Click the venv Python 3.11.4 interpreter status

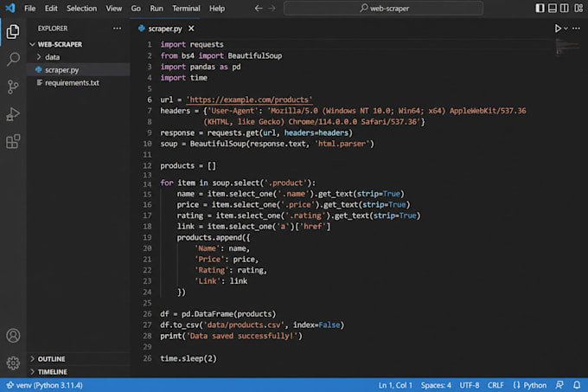point(45,385)
